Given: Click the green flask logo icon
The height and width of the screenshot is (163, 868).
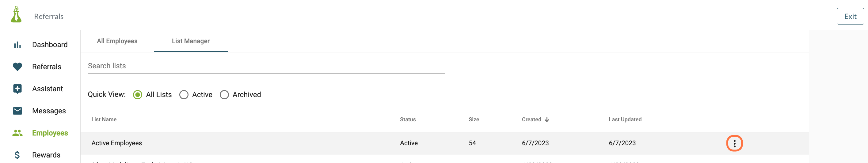Looking at the screenshot, I should point(16,14).
